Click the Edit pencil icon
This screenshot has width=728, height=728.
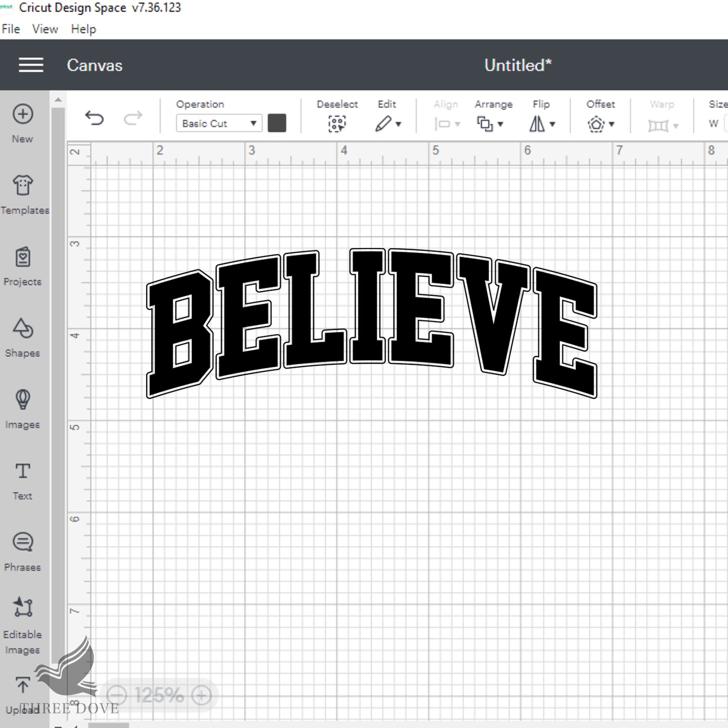pos(383,123)
